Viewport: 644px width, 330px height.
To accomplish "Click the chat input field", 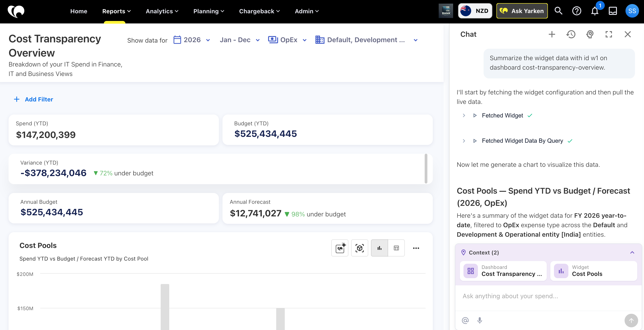I will 549,296.
